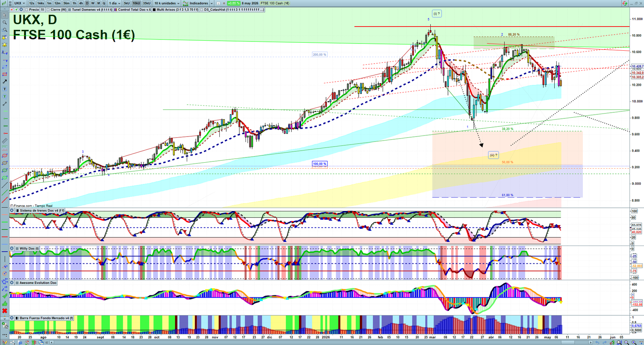
Task: Click the 35kU units button
Action: point(147,3)
